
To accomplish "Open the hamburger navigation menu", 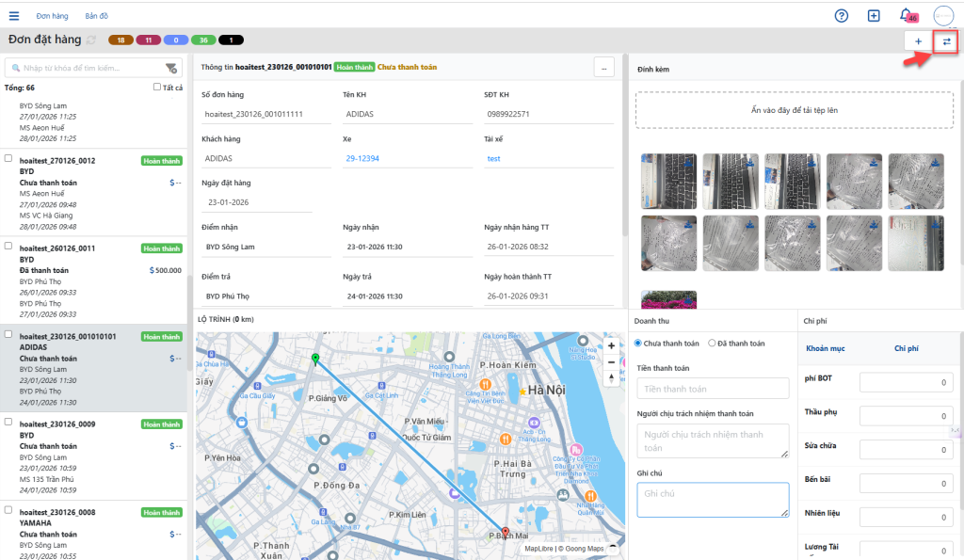I will pyautogui.click(x=14, y=16).
